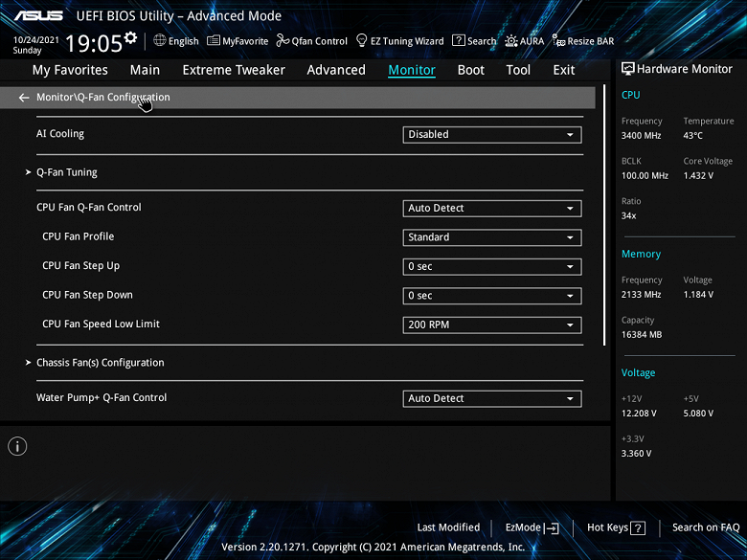Switch to My Favorites tab
747x560 pixels.
click(70, 70)
